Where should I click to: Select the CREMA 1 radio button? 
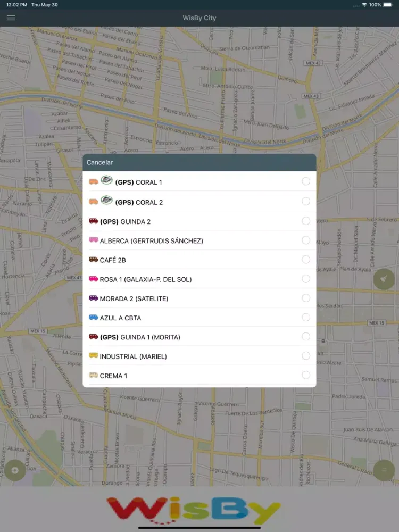[x=306, y=375]
